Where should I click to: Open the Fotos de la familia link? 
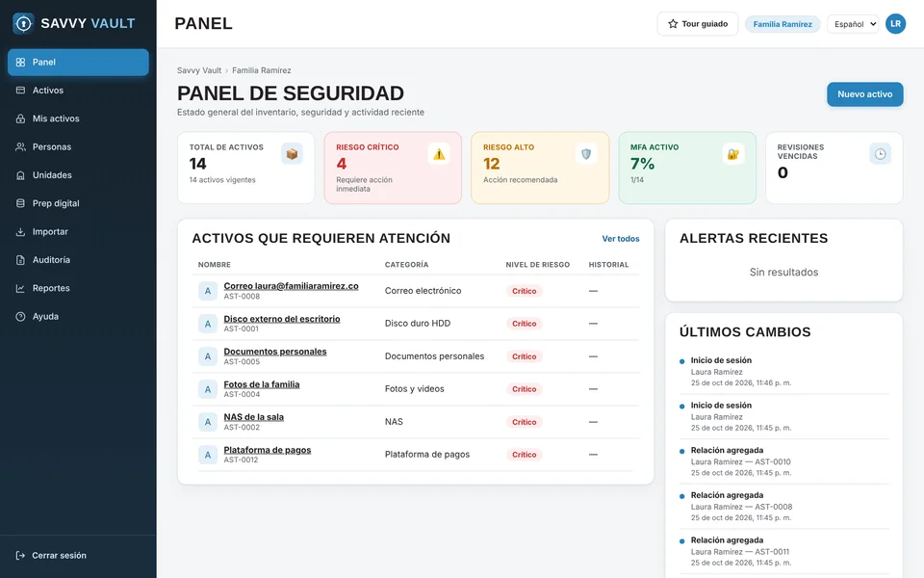pyautogui.click(x=262, y=384)
